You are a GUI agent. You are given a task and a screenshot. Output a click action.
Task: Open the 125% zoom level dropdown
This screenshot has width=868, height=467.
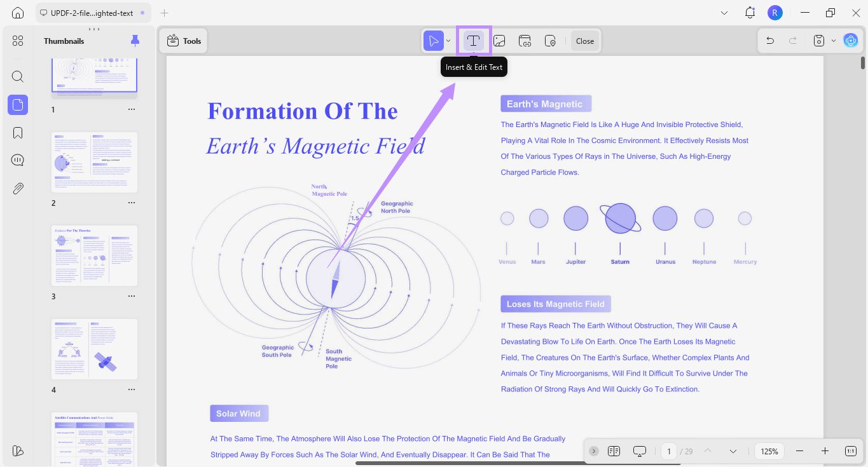pyautogui.click(x=769, y=451)
